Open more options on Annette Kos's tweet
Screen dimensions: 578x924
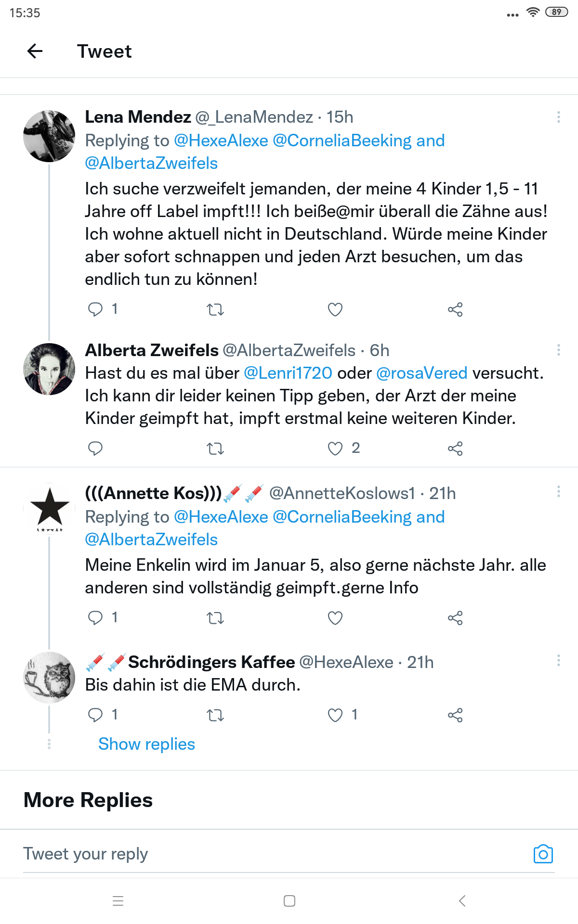point(558,491)
